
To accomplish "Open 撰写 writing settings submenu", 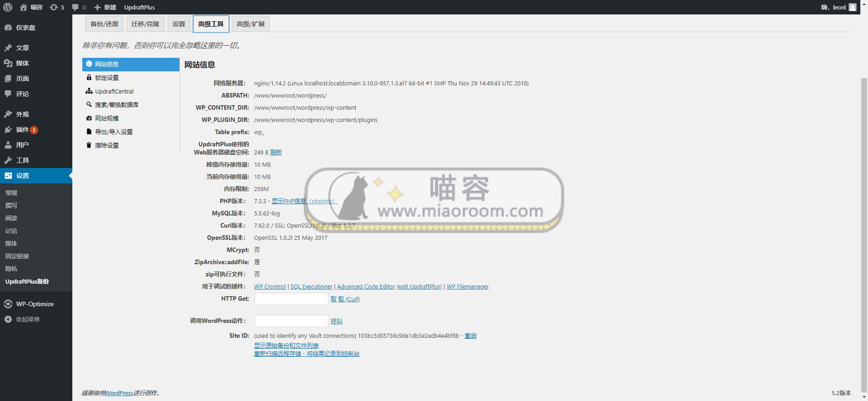I will pos(11,205).
